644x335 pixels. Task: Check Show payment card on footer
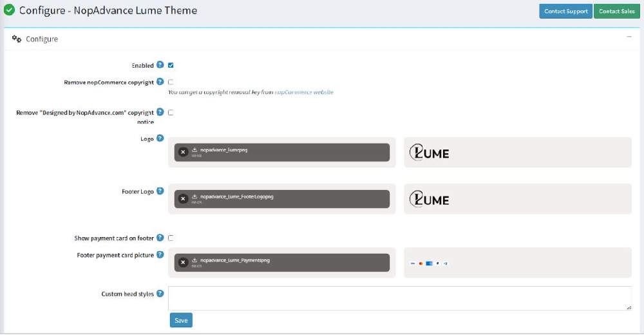click(x=171, y=238)
